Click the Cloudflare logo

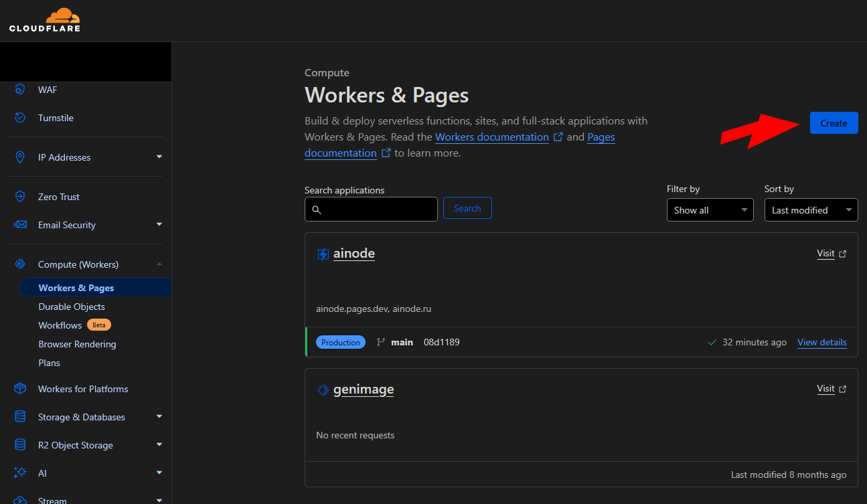[x=45, y=20]
